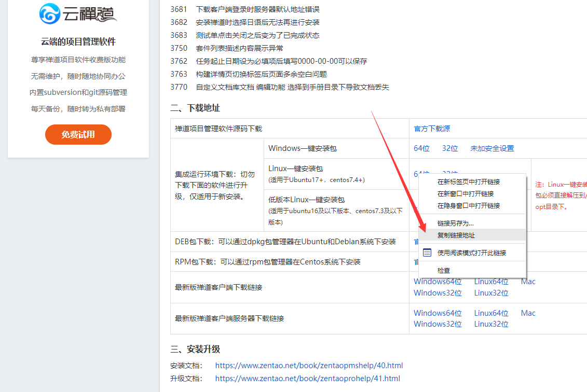Select 在新窗口中打开链接 in context menu

pos(465,194)
